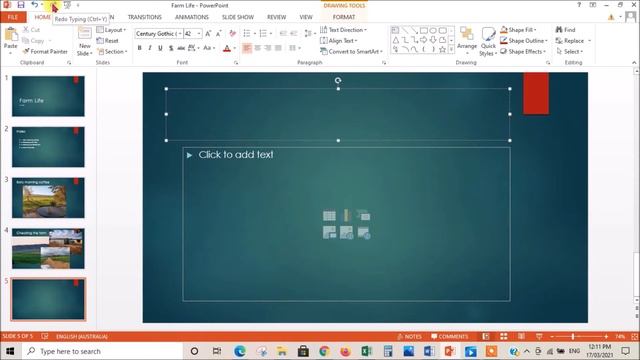Decrease font size with shrink font icon

pos(218,33)
